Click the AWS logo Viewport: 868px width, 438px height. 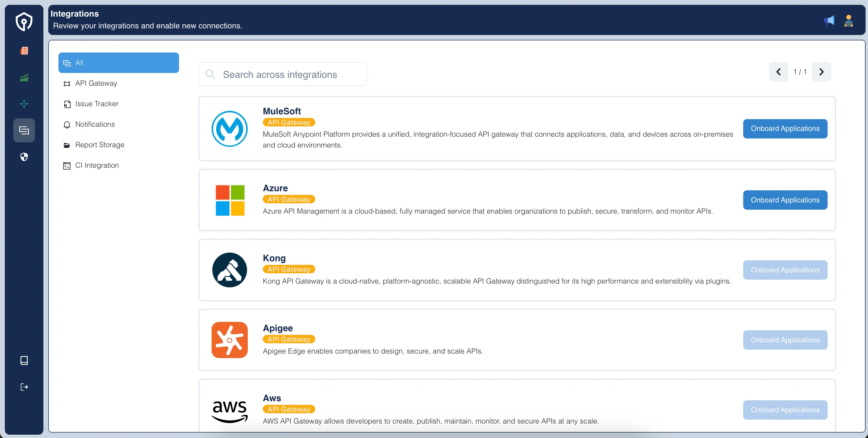click(229, 411)
